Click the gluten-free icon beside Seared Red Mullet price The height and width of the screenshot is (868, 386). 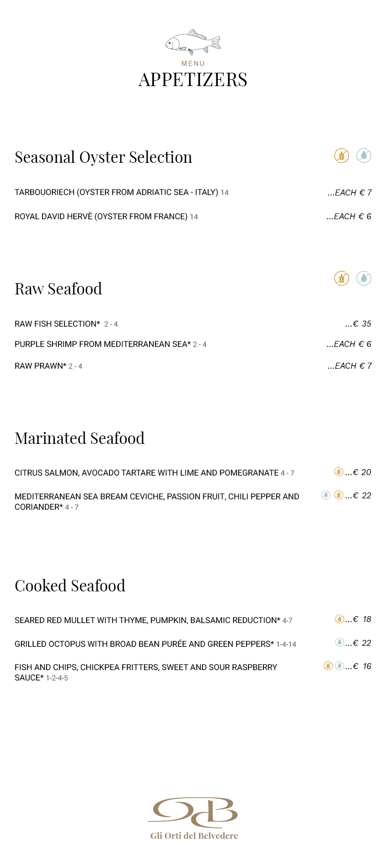pos(339,619)
